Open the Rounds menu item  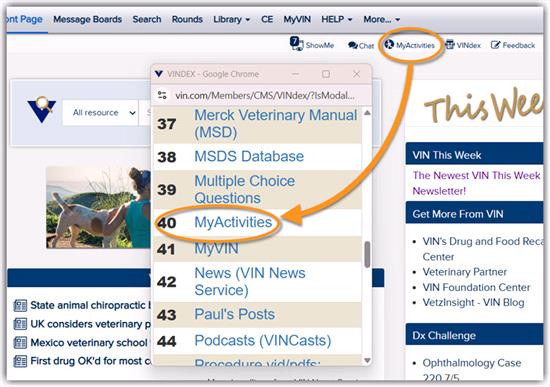pyautogui.click(x=187, y=19)
